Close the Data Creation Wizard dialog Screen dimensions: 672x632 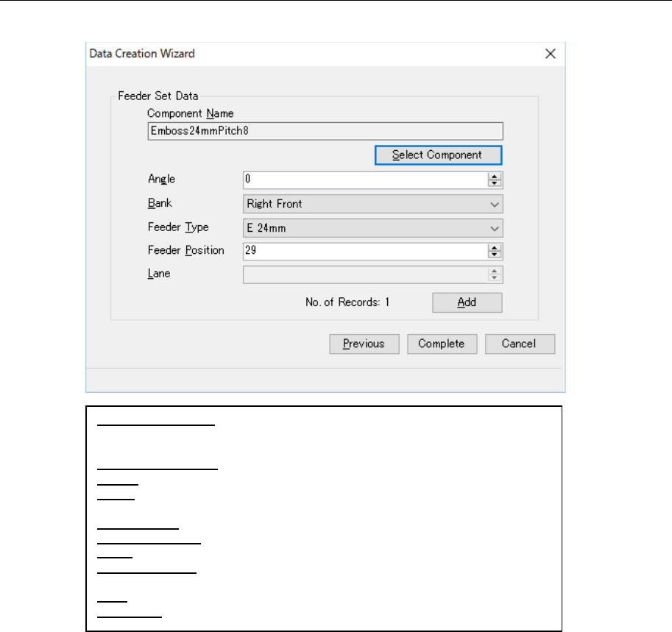[x=549, y=54]
